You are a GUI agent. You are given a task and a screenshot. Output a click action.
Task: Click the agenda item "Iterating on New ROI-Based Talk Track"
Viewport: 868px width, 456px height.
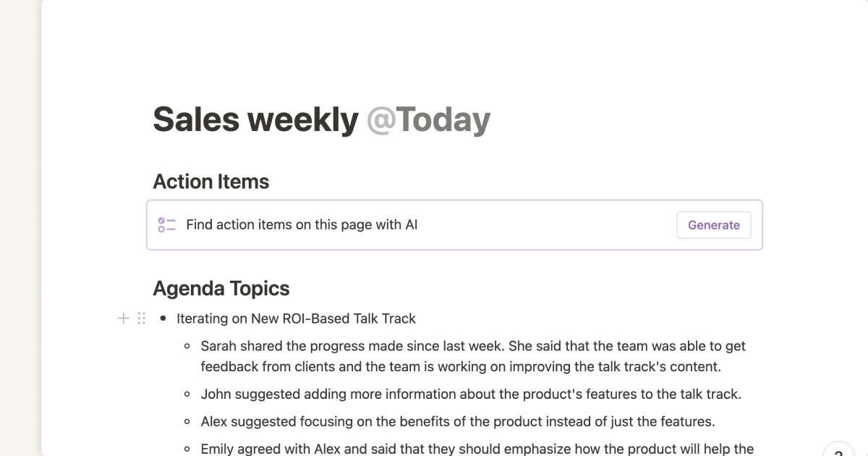click(294, 318)
